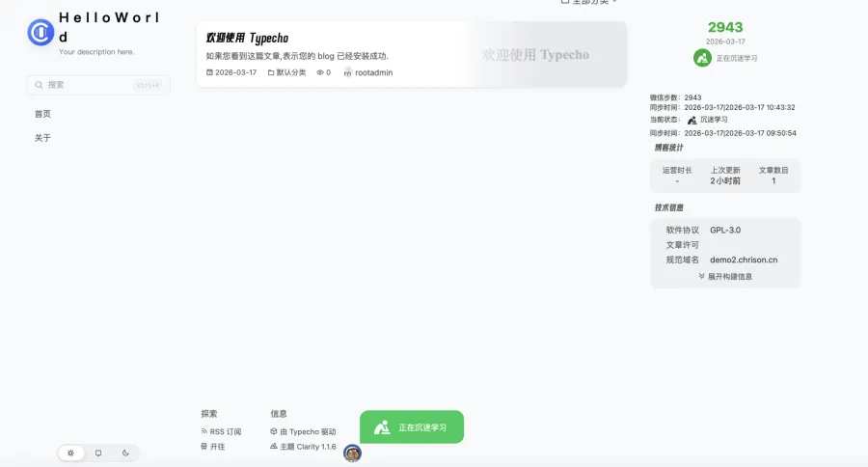
Task: Click the post excerpt about blog 已经安装成功
Action: click(297, 56)
